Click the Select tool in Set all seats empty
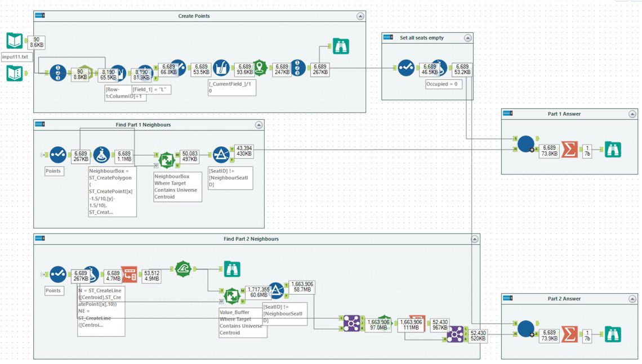The width and height of the screenshot is (642, 364). tap(406, 68)
